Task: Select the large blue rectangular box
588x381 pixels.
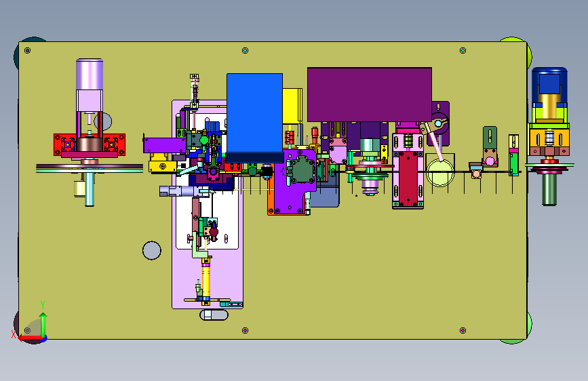Action: 254,118
